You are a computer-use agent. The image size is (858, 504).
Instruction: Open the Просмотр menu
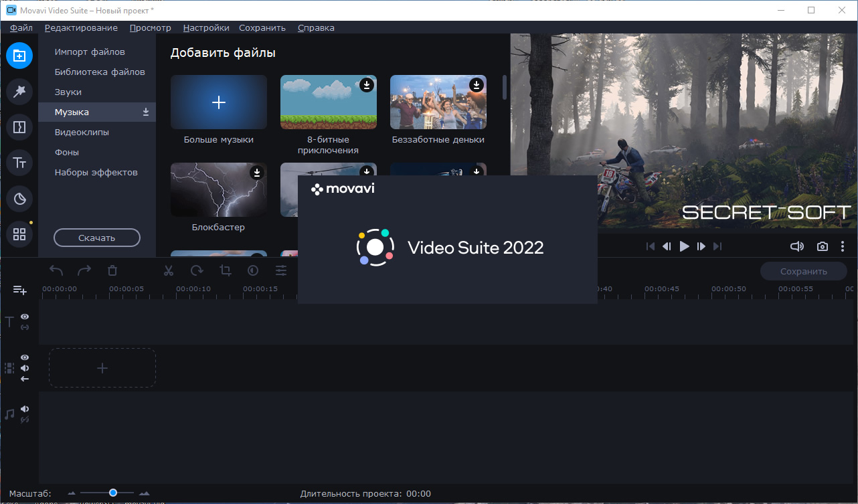[x=151, y=27]
